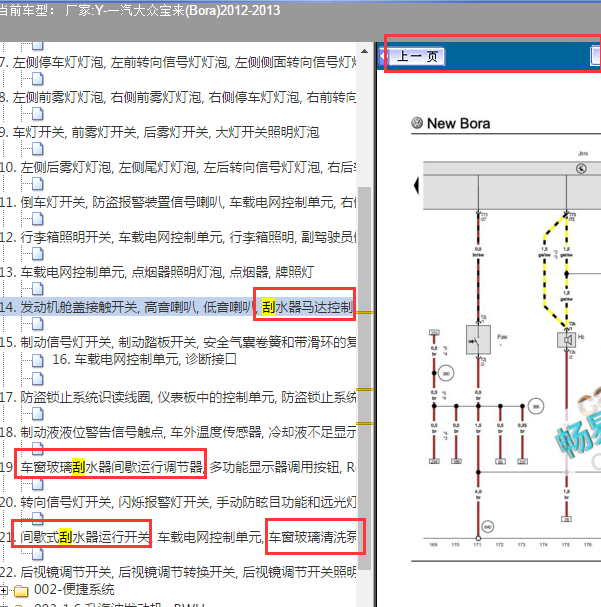
Task: Click the yellow search-hit marker beside item 18
Action: click(365, 423)
